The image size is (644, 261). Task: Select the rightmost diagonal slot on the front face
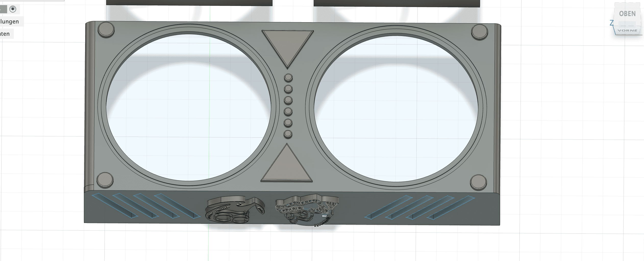coord(451,208)
